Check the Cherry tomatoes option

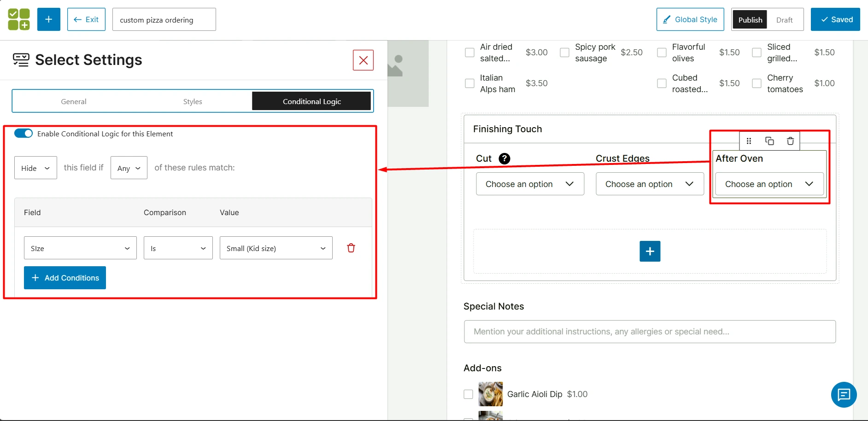[x=757, y=83]
